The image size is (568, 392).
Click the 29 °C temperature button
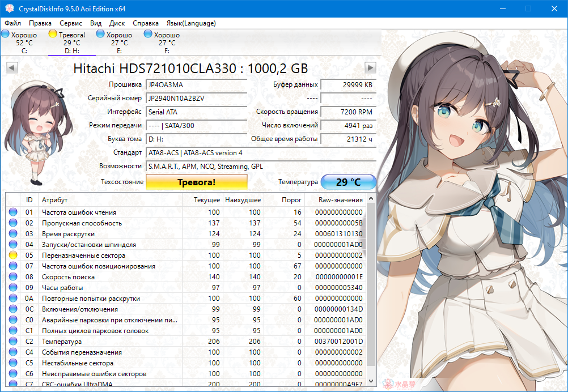[x=349, y=182]
